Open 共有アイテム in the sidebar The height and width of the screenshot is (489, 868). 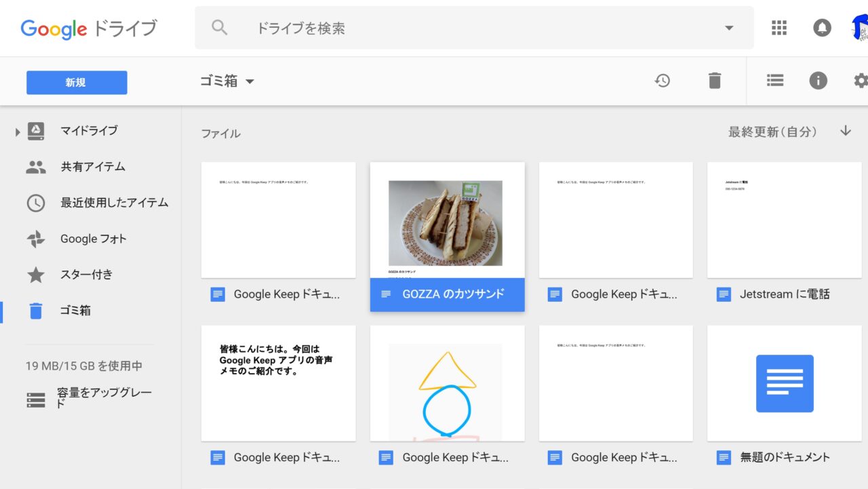point(92,167)
